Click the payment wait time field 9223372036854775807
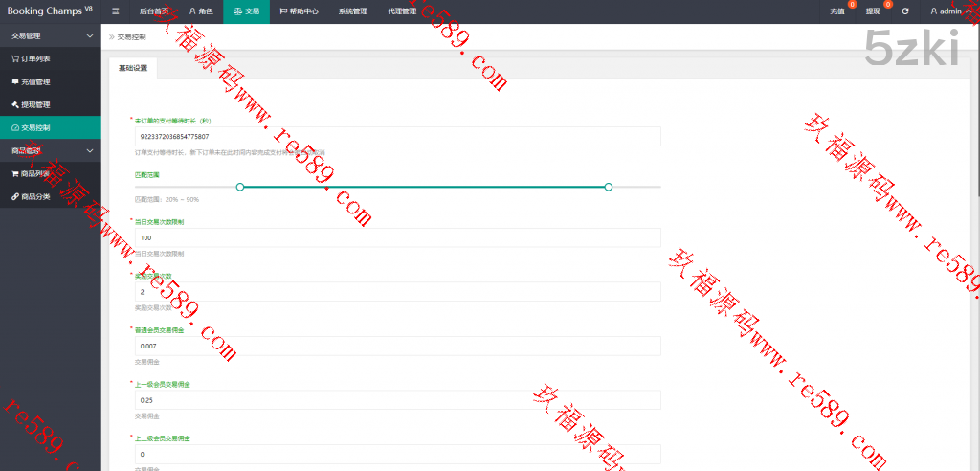 (x=397, y=136)
